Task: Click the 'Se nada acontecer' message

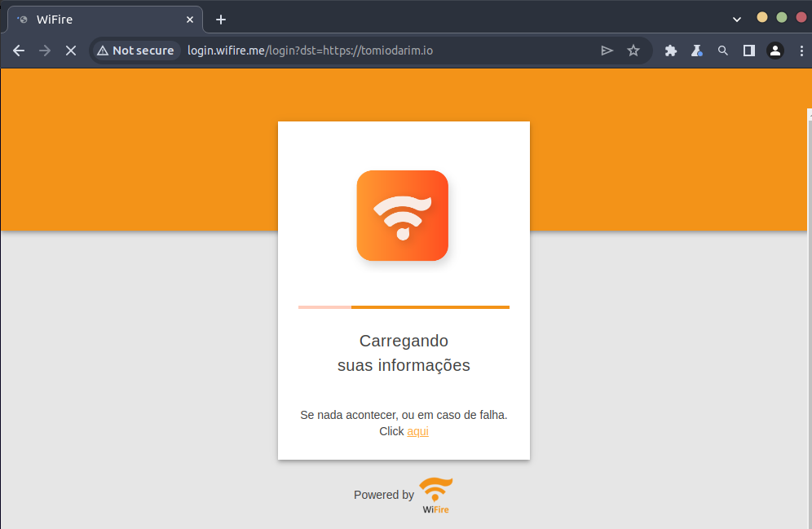Action: [x=404, y=415]
